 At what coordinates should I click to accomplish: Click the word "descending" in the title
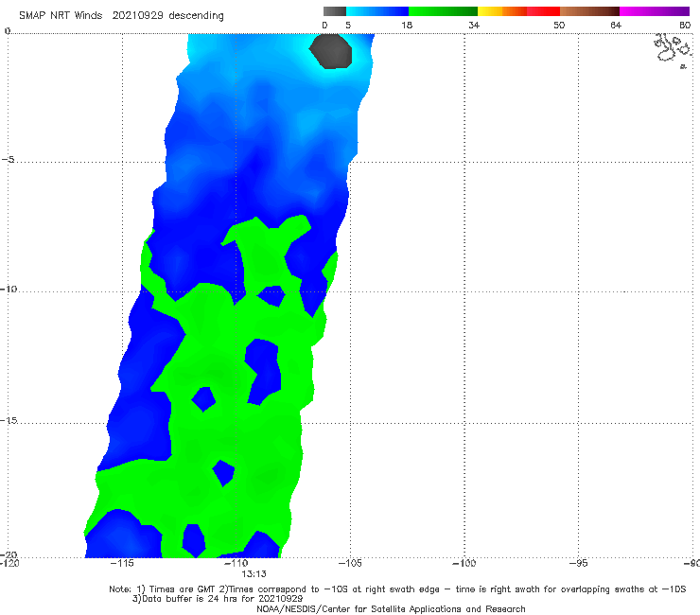click(197, 16)
